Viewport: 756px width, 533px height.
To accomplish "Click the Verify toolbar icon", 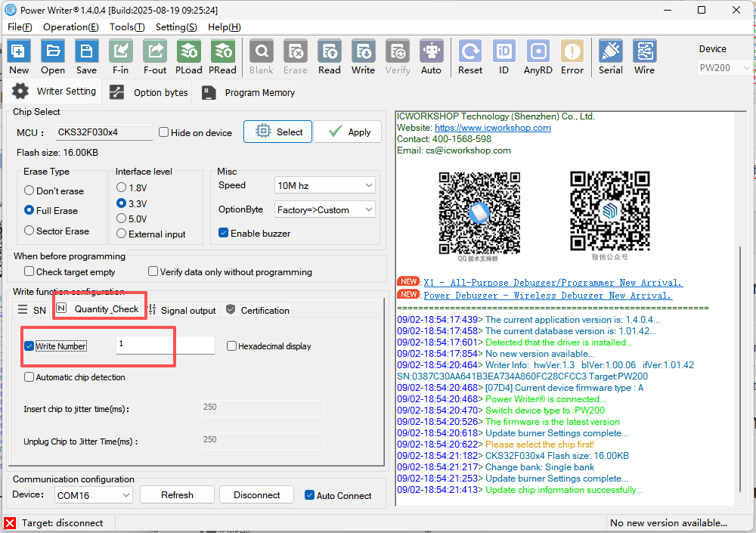I will coord(398,51).
